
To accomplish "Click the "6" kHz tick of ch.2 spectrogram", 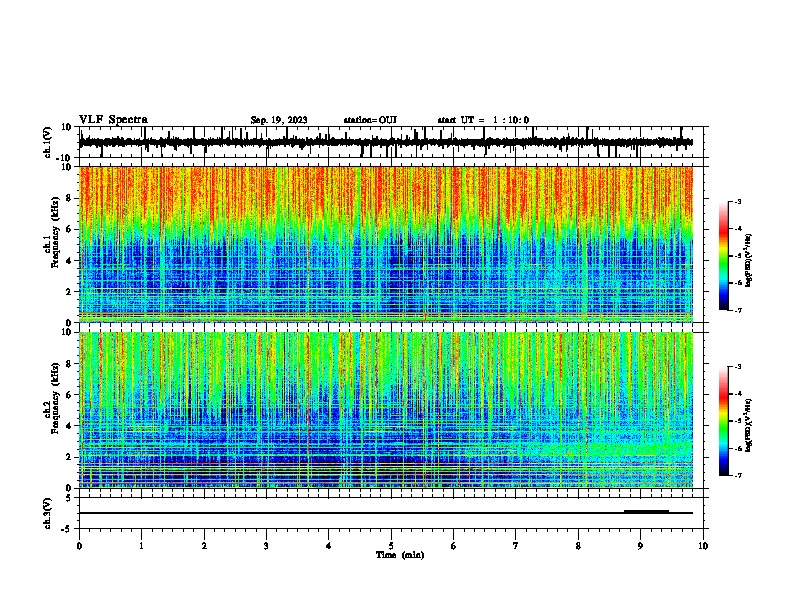I will click(x=70, y=395).
